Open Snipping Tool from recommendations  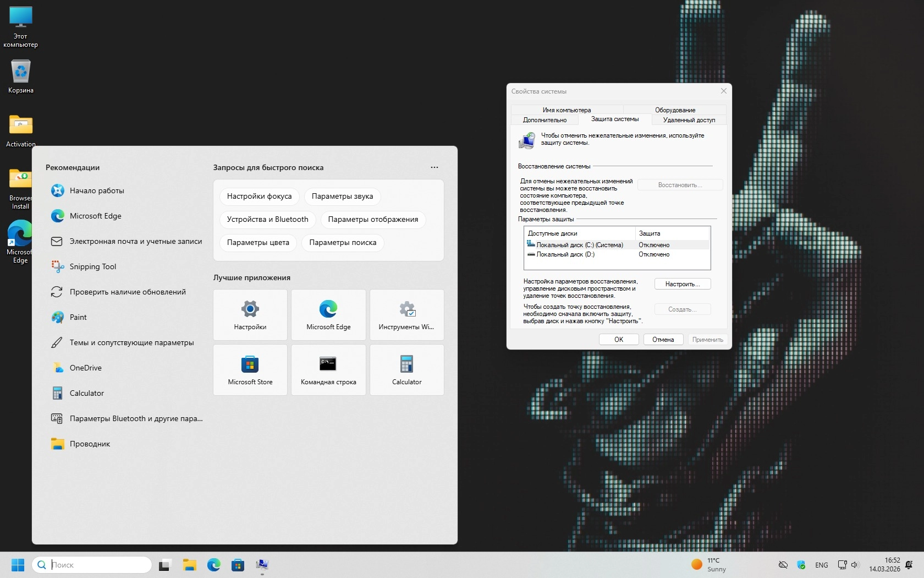click(92, 266)
